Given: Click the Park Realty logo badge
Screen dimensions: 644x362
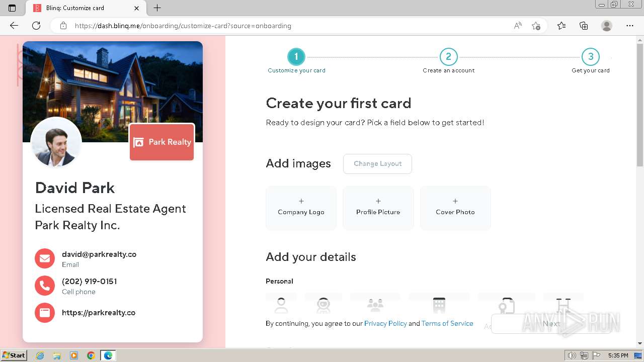Looking at the screenshot, I should tap(162, 142).
